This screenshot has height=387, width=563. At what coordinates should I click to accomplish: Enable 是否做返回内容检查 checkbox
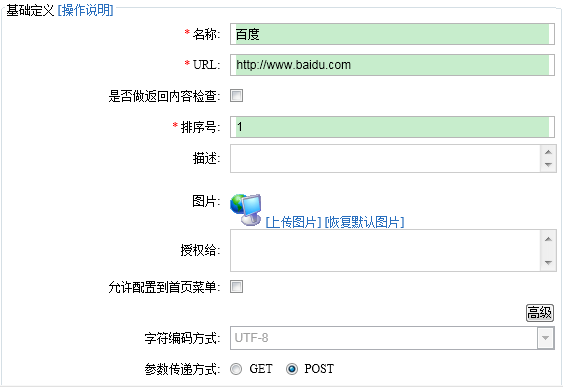pos(236,95)
